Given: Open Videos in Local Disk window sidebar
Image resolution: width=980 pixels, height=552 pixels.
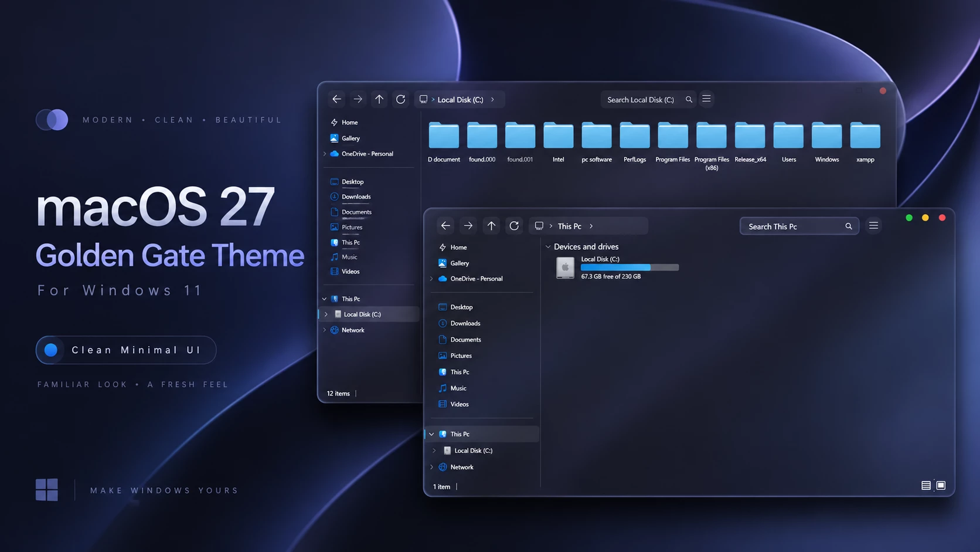Looking at the screenshot, I should click(x=345, y=272).
